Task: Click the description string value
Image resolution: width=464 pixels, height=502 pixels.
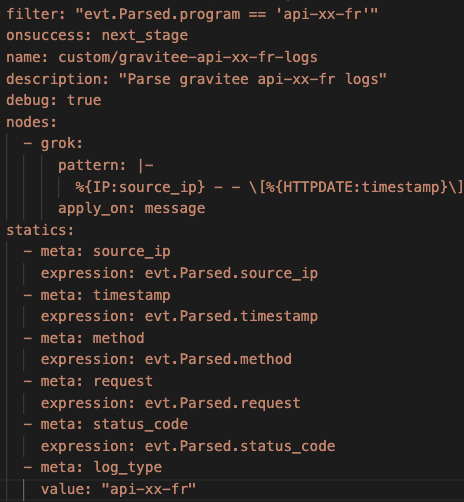Action: click(x=253, y=79)
